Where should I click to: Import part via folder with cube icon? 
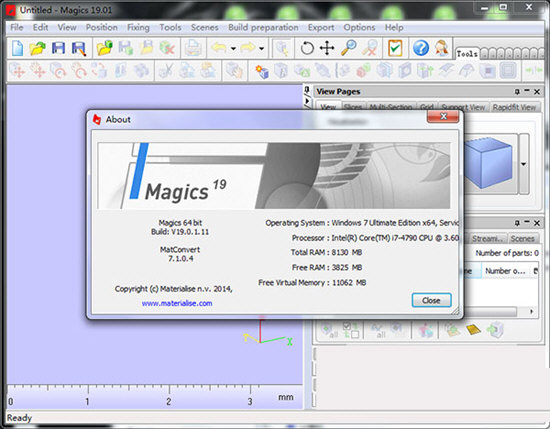105,48
